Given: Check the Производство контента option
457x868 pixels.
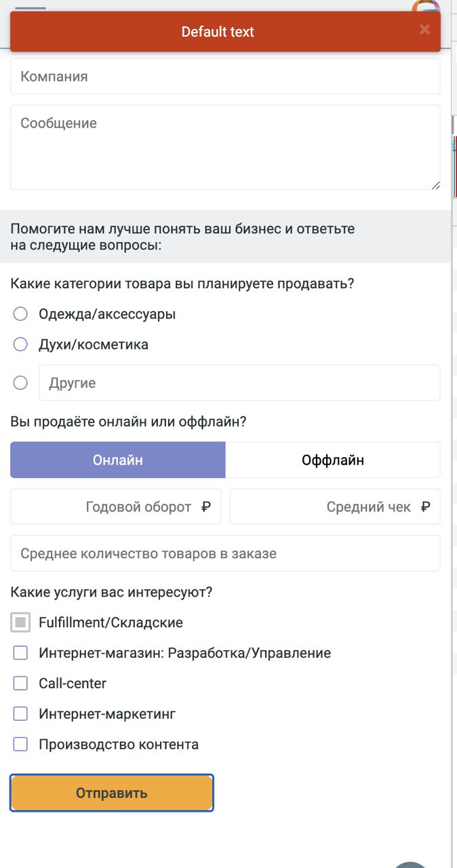Looking at the screenshot, I should click(20, 745).
